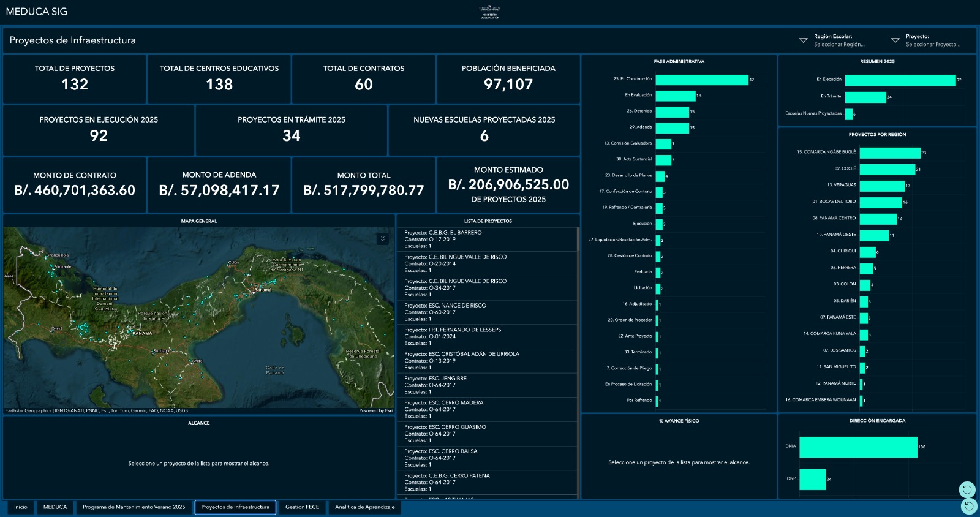The width and height of the screenshot is (980, 517).
Task: Click the Total de Contratos 60 card
Action: point(364,79)
